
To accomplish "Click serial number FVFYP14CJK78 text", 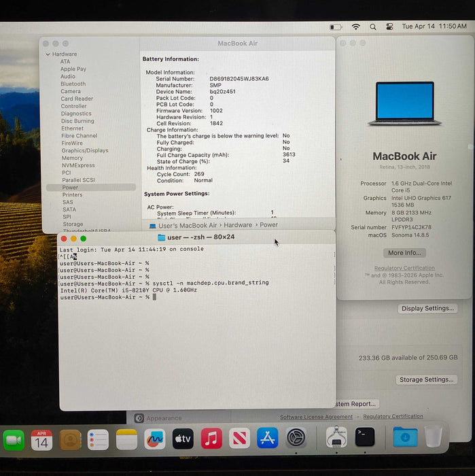I will pyautogui.click(x=411, y=227).
